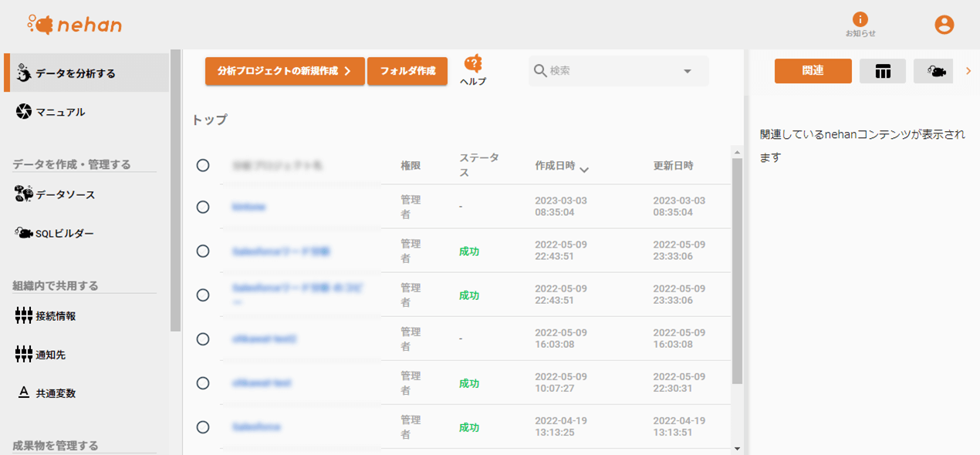Open the project created 2022-04-19 by its name
Screen dimensions: 980x455
coord(256,426)
